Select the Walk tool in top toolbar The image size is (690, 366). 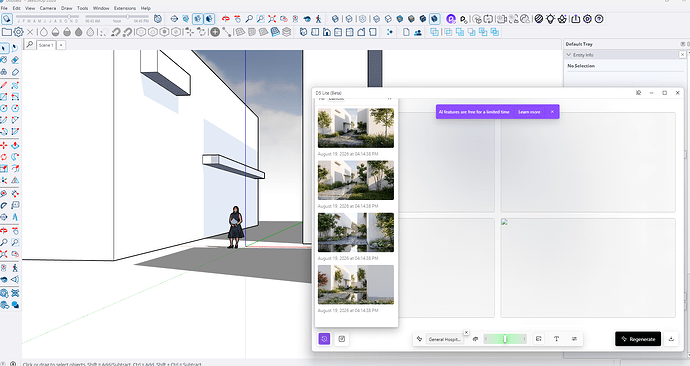318,19
